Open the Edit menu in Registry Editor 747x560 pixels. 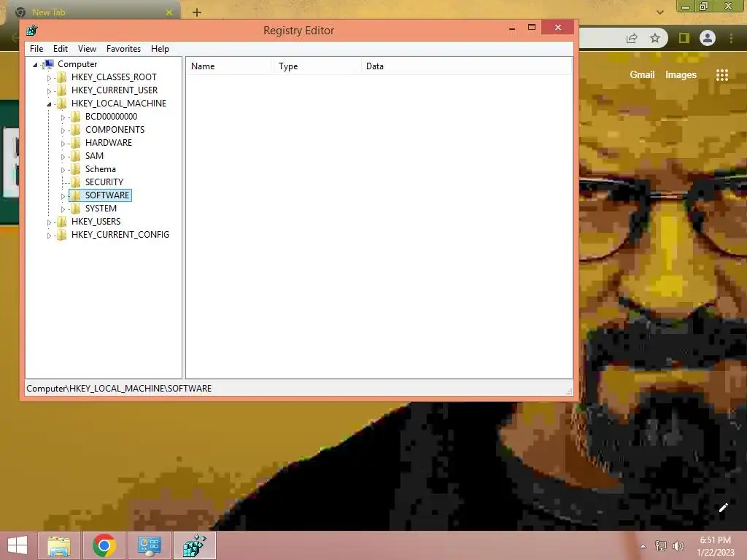click(60, 49)
